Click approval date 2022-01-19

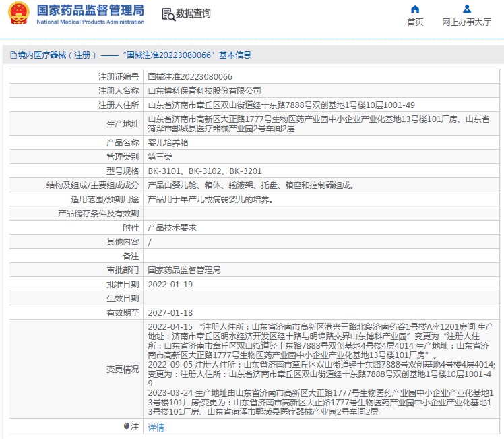tap(170, 285)
